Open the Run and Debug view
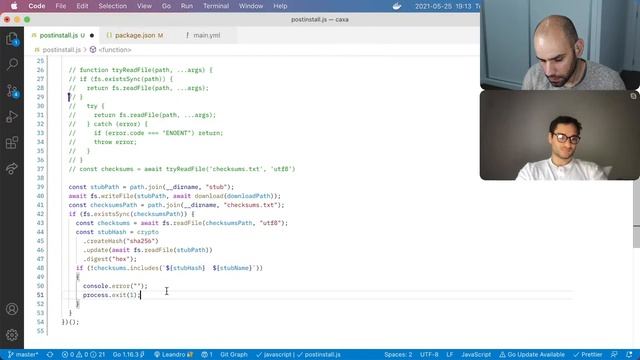The height and width of the screenshot is (360, 640). (12, 117)
